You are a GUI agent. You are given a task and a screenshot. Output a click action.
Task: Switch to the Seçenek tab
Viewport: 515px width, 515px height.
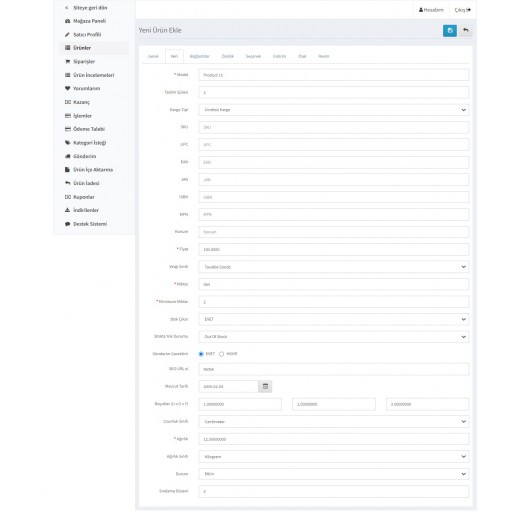point(253,56)
